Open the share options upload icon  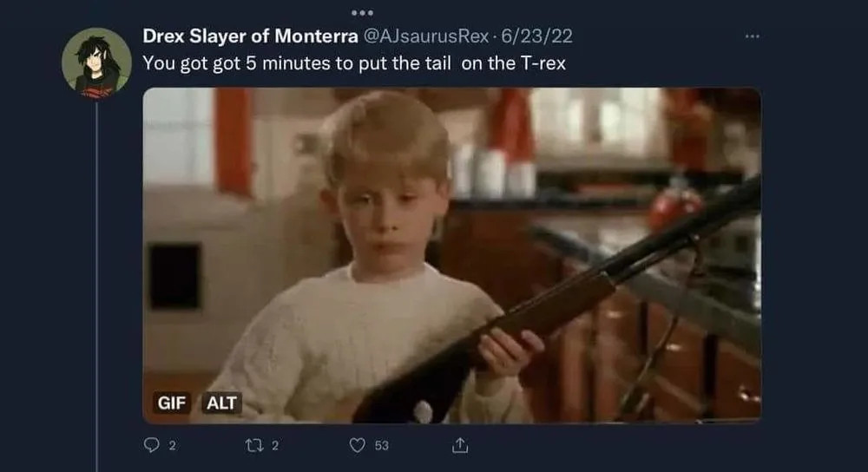click(460, 445)
